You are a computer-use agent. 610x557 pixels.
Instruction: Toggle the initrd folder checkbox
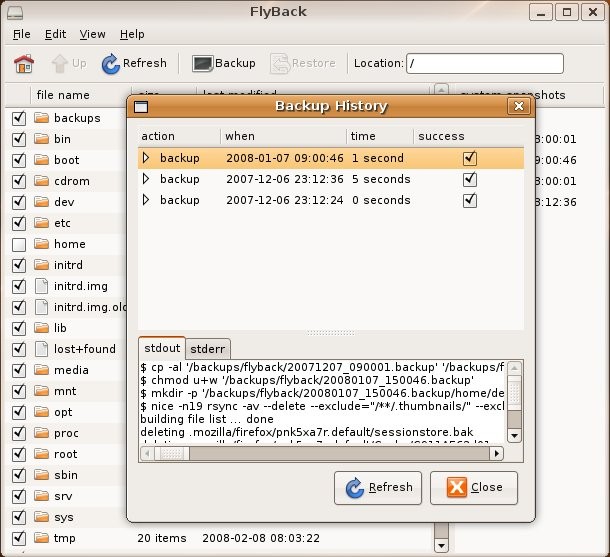[x=19, y=265]
